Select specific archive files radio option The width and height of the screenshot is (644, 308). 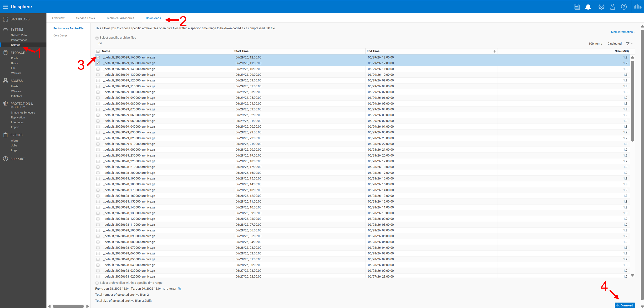tap(97, 38)
